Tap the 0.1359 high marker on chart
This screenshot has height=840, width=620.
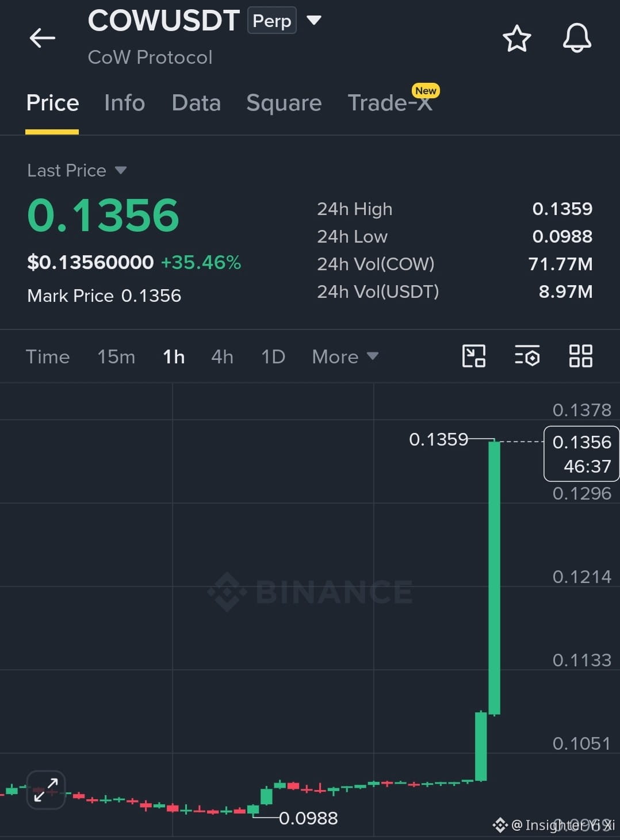(438, 439)
